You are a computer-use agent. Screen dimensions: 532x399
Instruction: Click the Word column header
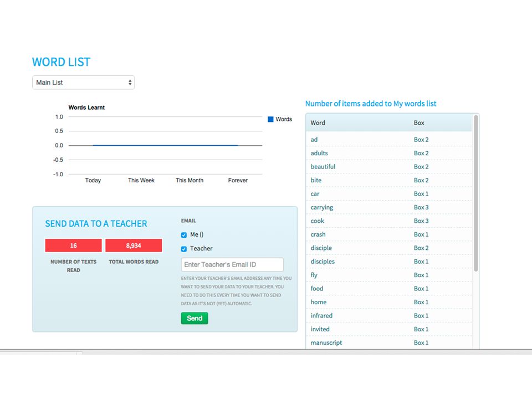coord(318,123)
